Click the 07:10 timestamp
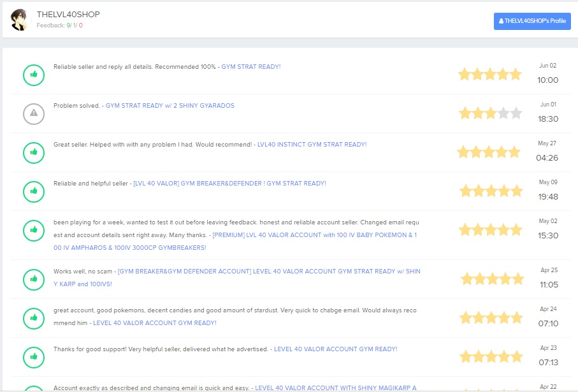Image resolution: width=578 pixels, height=392 pixels. 548,324
